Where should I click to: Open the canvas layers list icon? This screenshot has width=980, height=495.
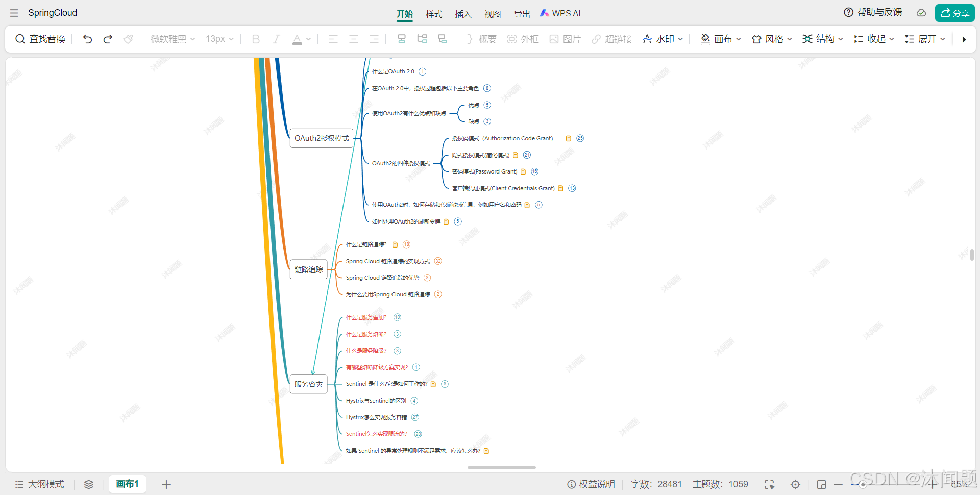point(89,484)
